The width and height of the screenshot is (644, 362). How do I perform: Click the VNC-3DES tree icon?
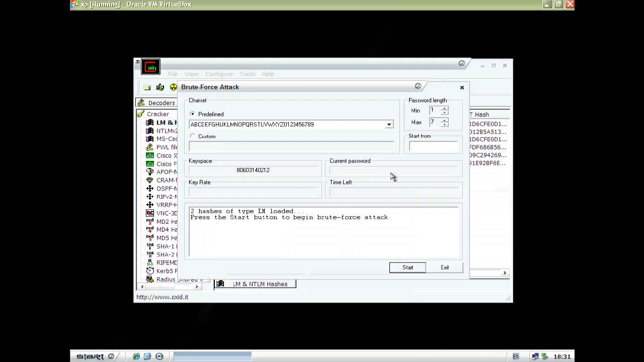click(x=150, y=213)
